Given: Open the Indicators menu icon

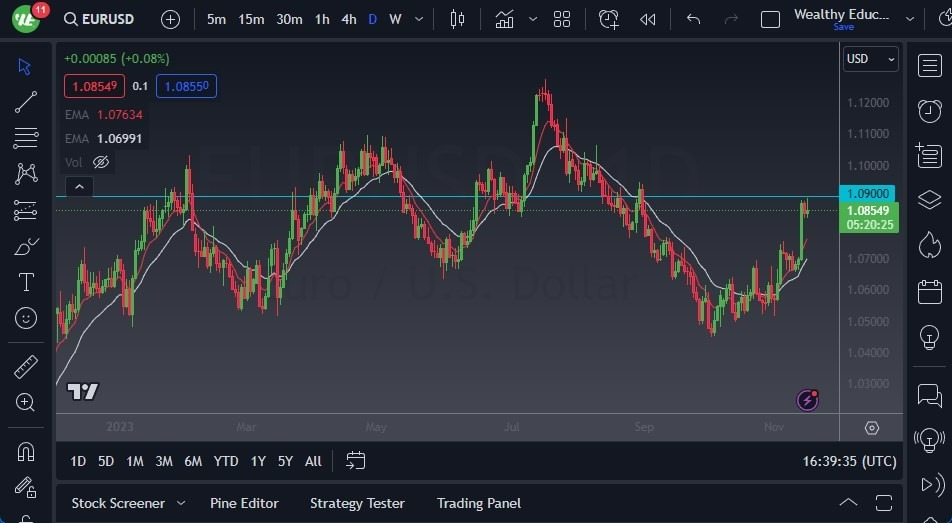Looking at the screenshot, I should coord(505,19).
